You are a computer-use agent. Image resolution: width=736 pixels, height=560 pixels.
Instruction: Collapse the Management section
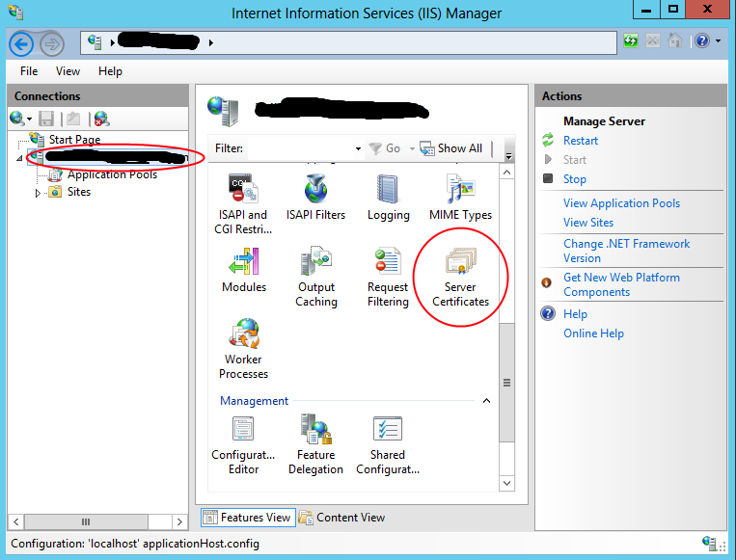point(487,401)
